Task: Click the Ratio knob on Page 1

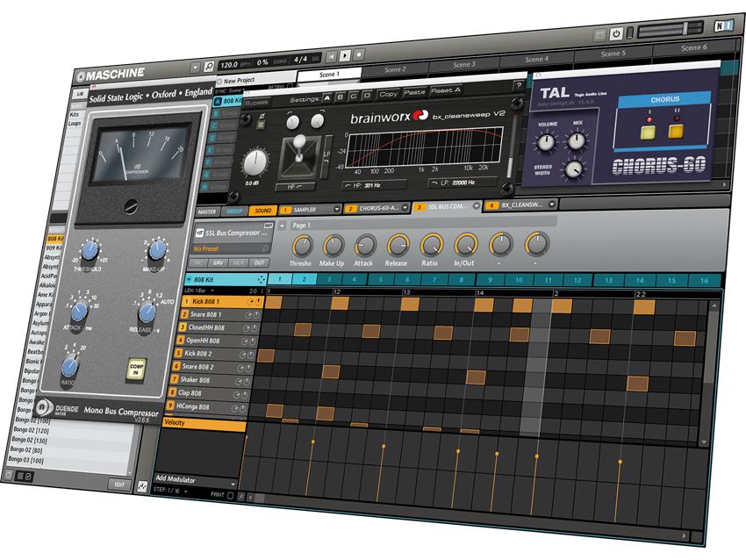Action: coord(431,245)
